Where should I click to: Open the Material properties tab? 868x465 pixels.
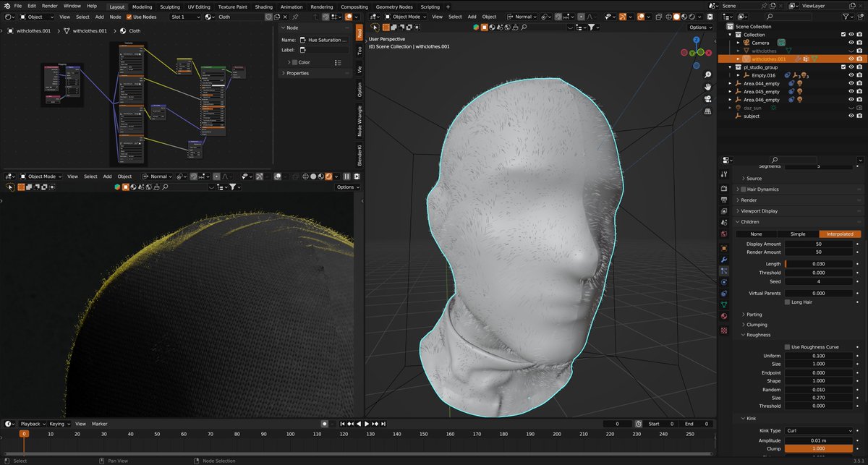[x=724, y=316]
